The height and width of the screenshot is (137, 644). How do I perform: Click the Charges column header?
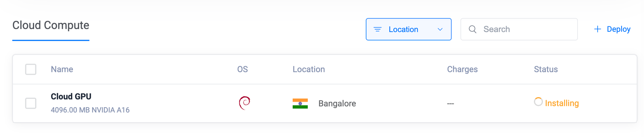click(462, 69)
